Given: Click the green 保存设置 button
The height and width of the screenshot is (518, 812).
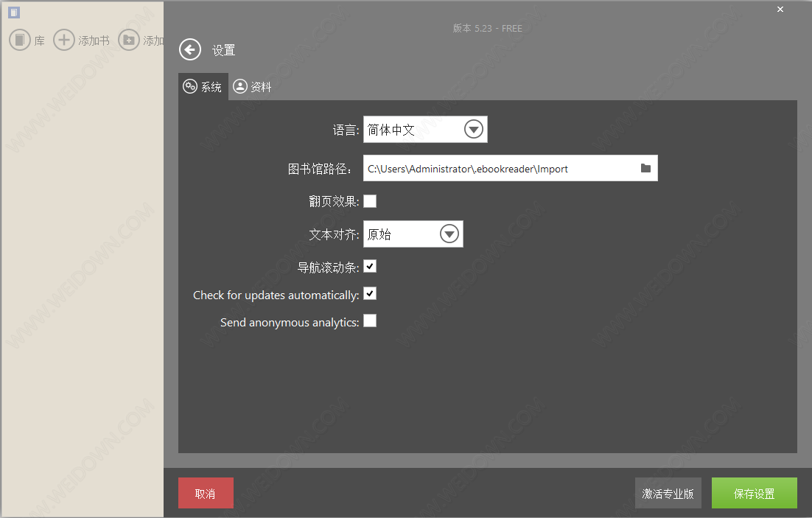Looking at the screenshot, I should click(x=754, y=493).
